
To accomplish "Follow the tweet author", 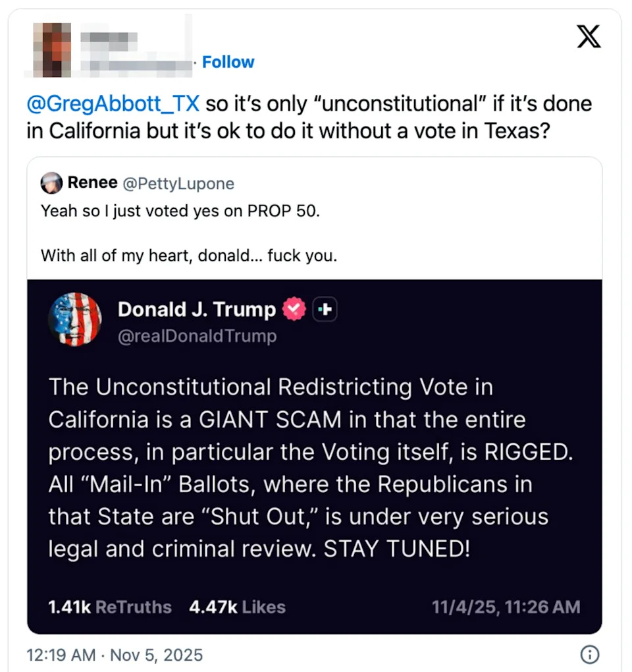I will pos(228,62).
